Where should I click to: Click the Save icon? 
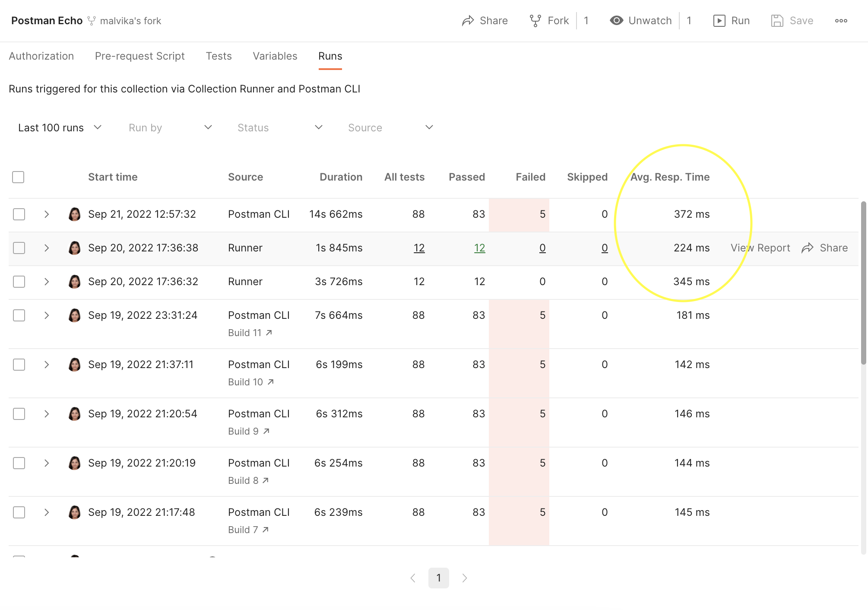click(778, 20)
